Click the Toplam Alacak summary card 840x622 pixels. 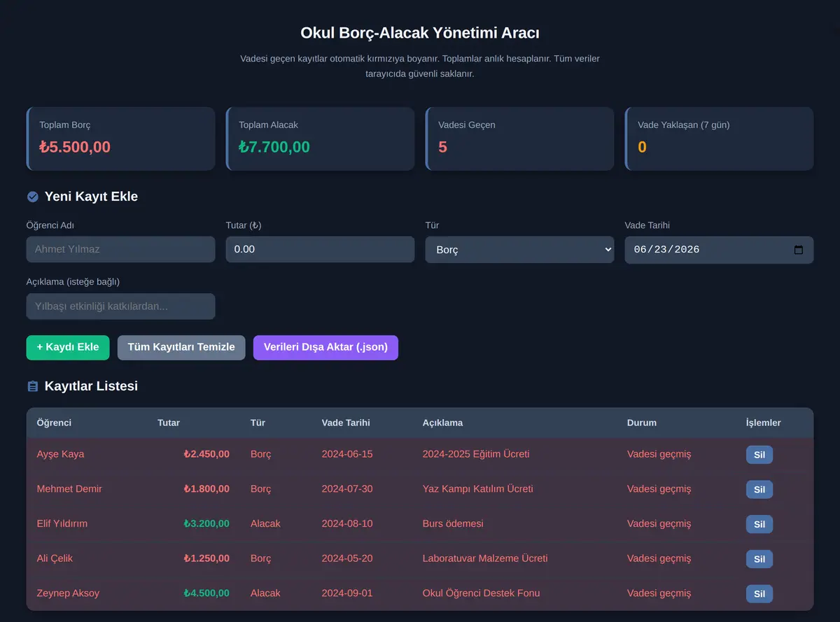(x=320, y=139)
